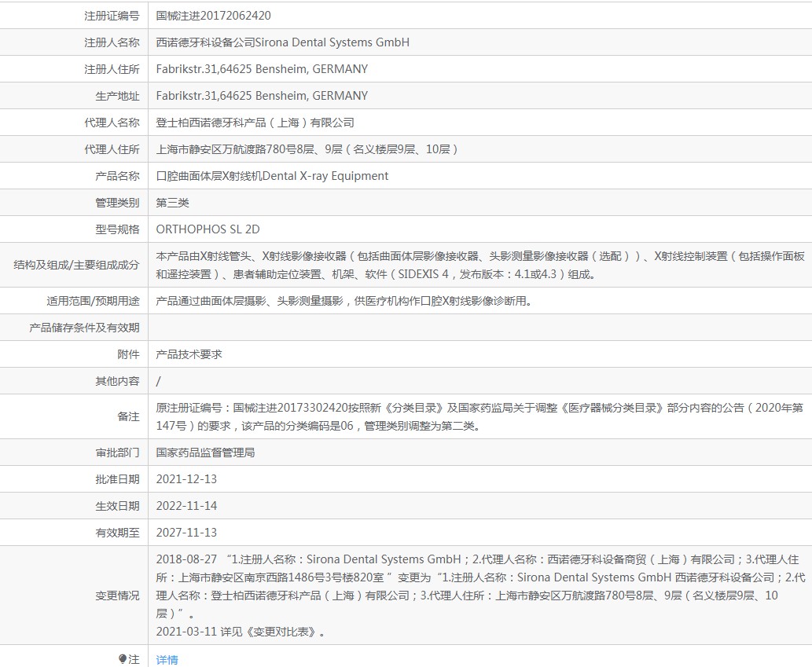Click the 产品储存条件及有效期 label
The width and height of the screenshot is (812, 667).
click(x=84, y=328)
